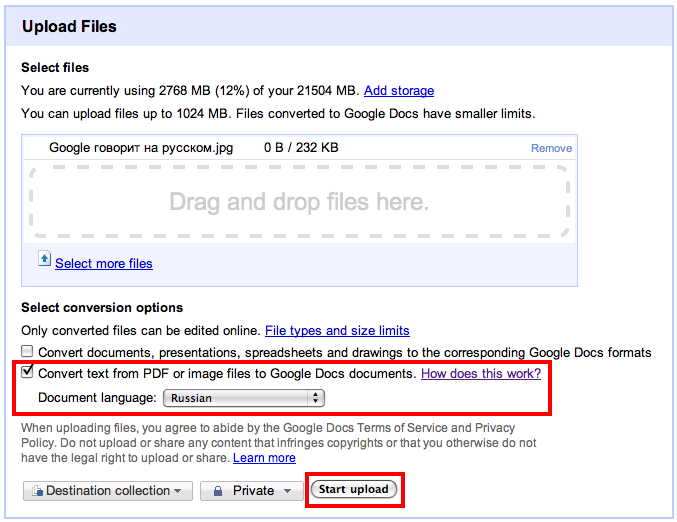The width and height of the screenshot is (677, 522).
Task: Click the upload icon beside Select more files
Action: pos(44,258)
